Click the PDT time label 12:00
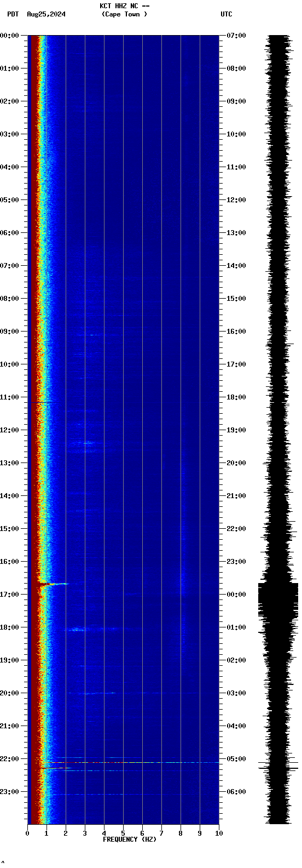302x868 pixels. point(9,430)
